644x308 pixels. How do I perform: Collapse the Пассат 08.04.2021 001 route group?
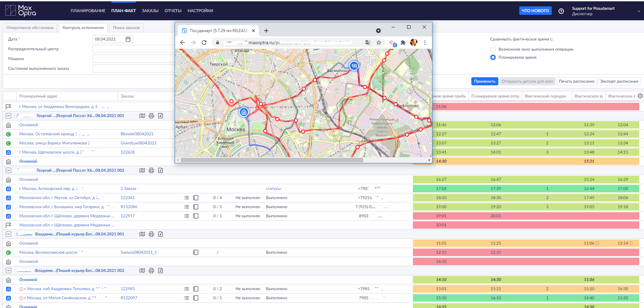(x=8, y=116)
